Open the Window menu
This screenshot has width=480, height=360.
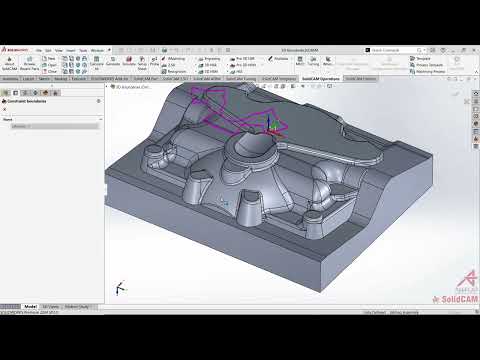(97, 50)
